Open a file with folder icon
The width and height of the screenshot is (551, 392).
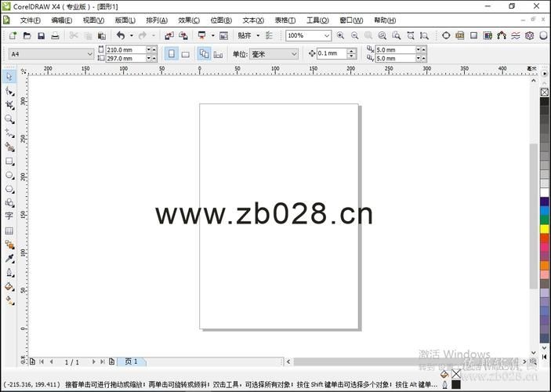[27, 35]
